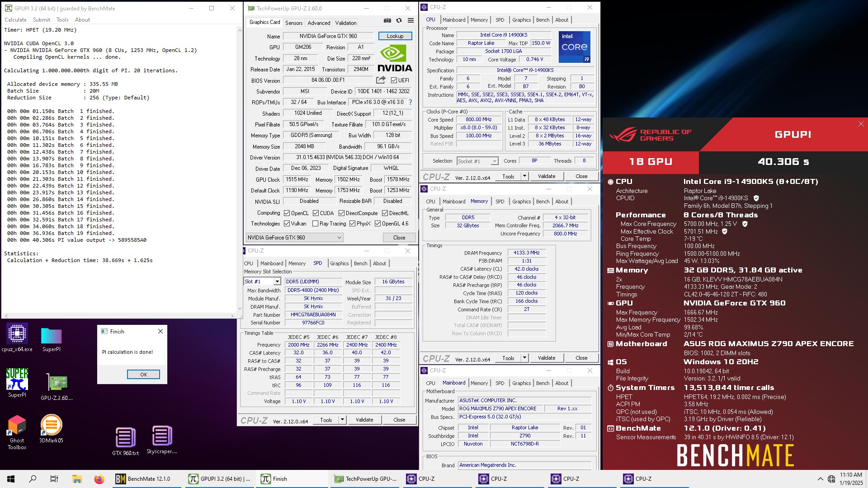Open the GPU selector dropdown in GPU-Z
This screenshot has width=868, height=488.
pos(294,238)
